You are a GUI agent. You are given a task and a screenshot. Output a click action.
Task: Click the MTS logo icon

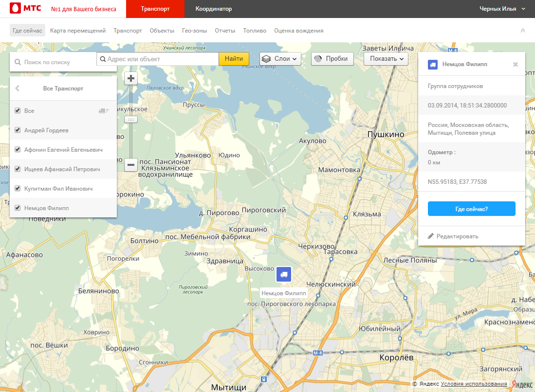point(15,9)
